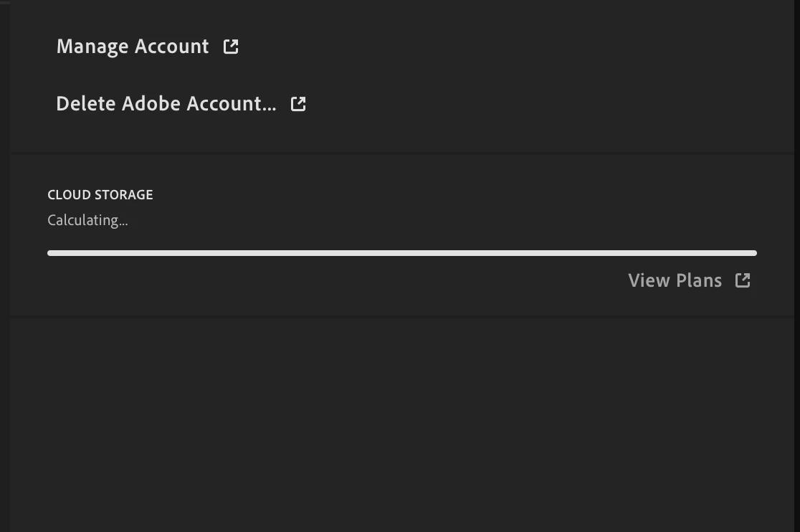Click the empty panel area below View Plans
Image resolution: width=800 pixels, height=532 pixels.
tap(401, 423)
